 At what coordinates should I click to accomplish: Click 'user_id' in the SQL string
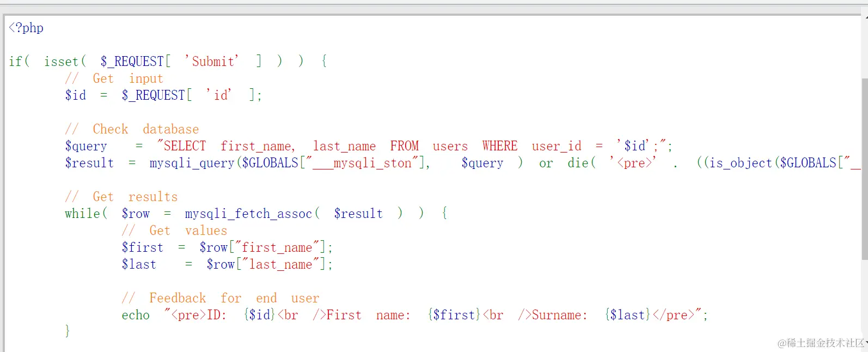coord(557,146)
